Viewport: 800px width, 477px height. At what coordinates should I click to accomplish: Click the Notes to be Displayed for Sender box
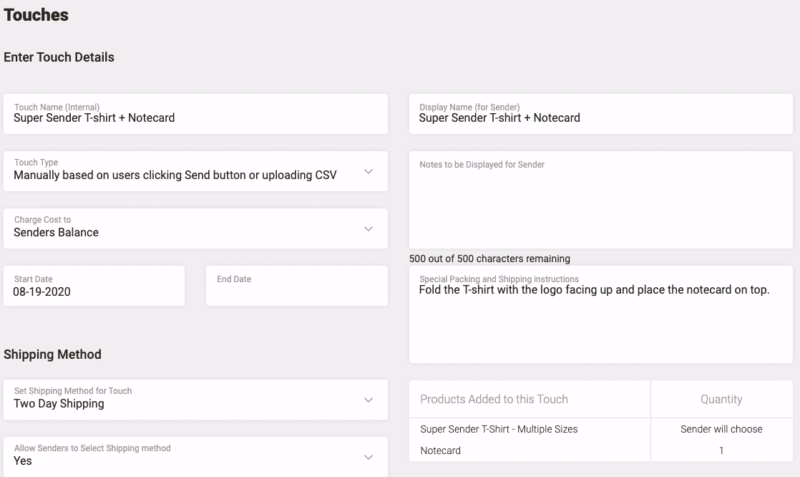(x=600, y=200)
